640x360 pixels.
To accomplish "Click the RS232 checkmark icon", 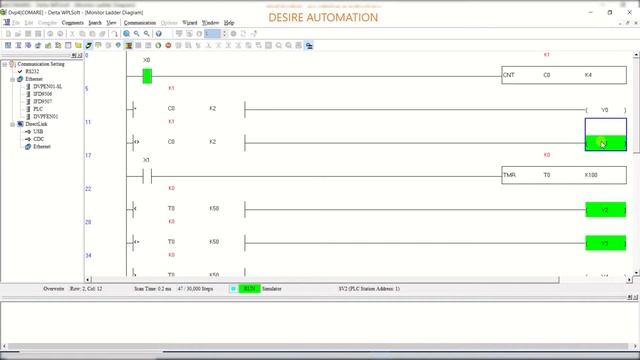I will [20, 71].
